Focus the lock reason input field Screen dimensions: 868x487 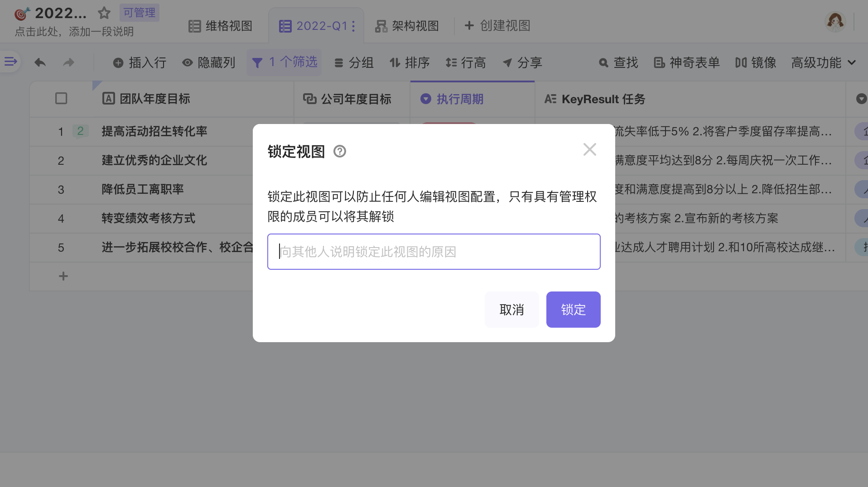(x=434, y=252)
